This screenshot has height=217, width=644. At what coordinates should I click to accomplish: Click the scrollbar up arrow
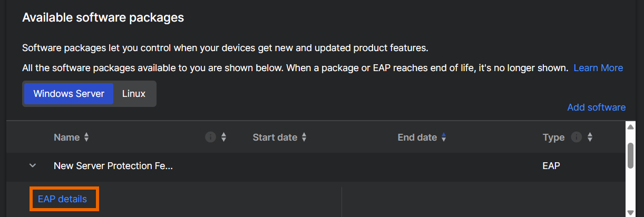(x=630, y=126)
